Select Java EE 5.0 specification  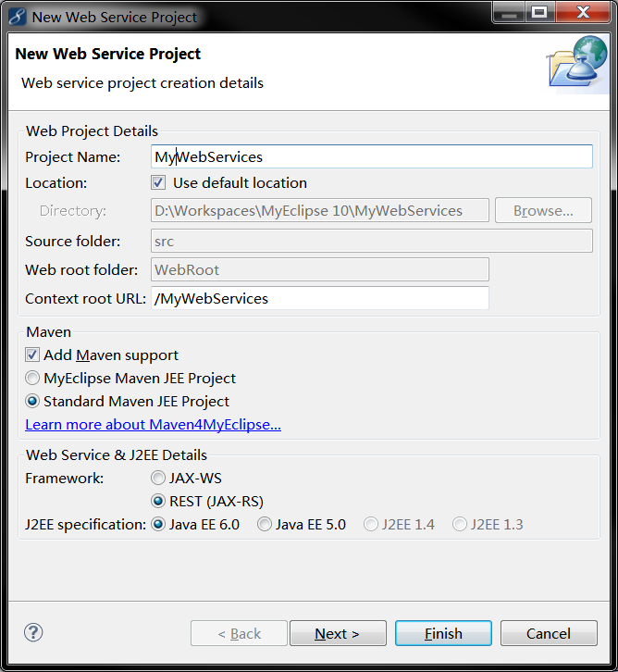tap(265, 524)
